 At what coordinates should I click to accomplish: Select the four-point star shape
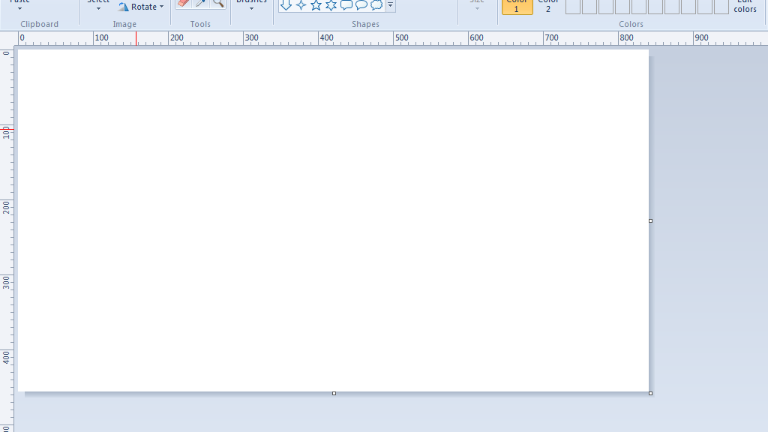point(301,5)
